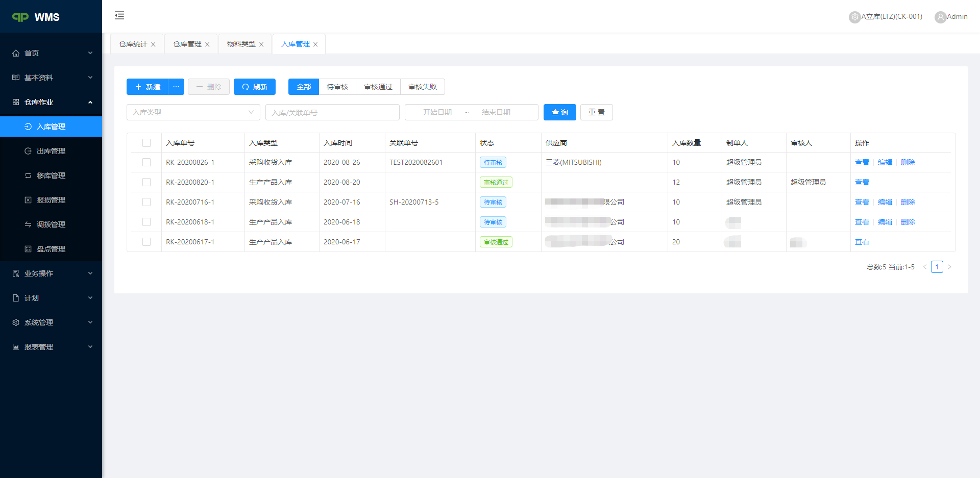Click the 系统管理 gear icon
980x478 pixels.
pos(16,322)
